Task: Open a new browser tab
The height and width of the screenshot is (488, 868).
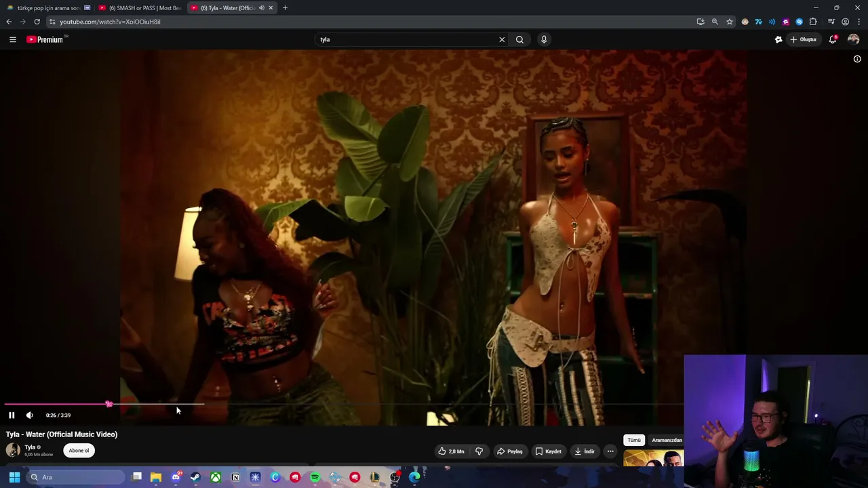Action: click(x=285, y=8)
